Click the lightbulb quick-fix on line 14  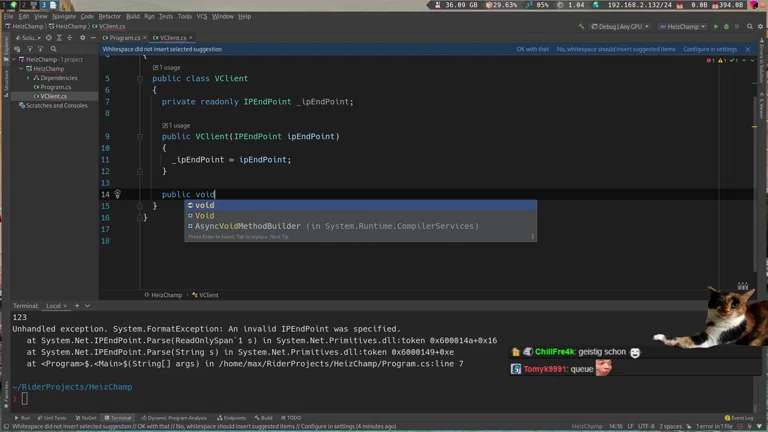[x=118, y=194]
